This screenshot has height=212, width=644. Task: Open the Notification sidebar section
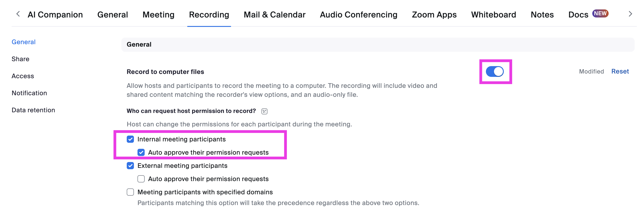click(x=29, y=93)
